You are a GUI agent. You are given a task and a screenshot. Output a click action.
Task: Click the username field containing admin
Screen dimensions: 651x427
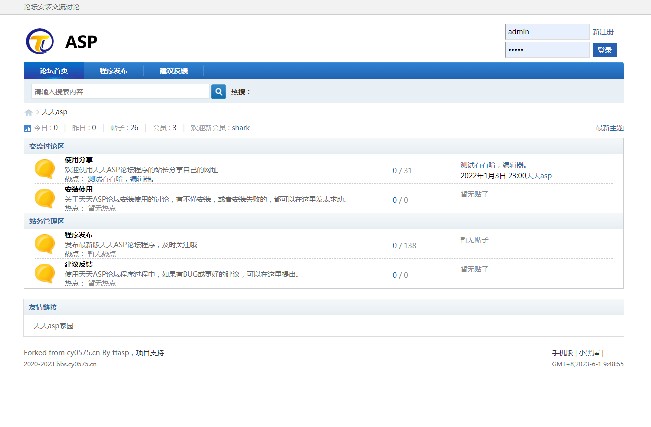547,32
